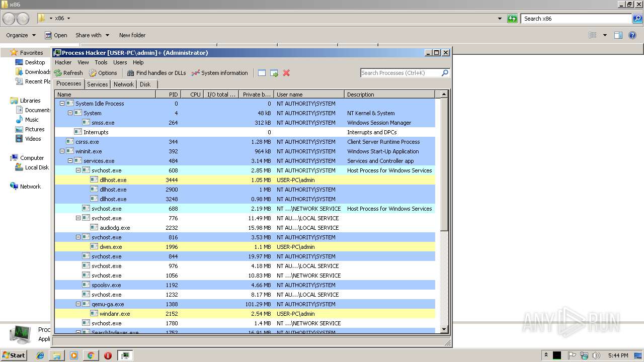Sort by the Name column header
The width and height of the screenshot is (644, 362).
pyautogui.click(x=105, y=95)
